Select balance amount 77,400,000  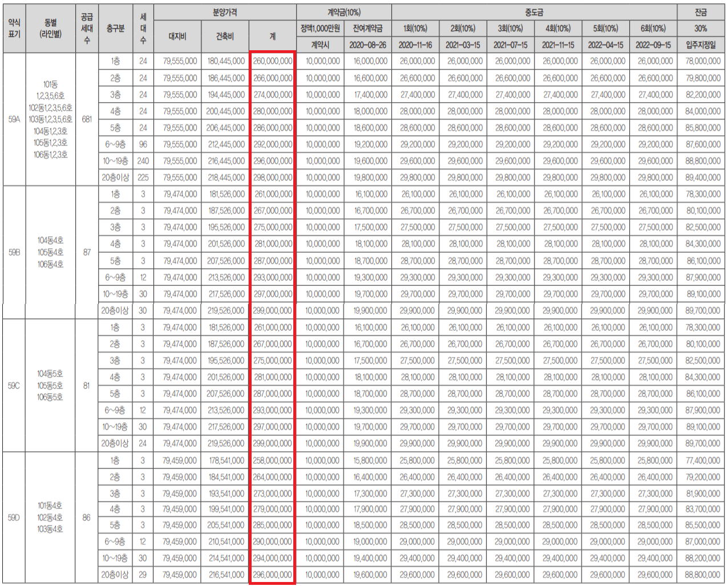pos(703,460)
